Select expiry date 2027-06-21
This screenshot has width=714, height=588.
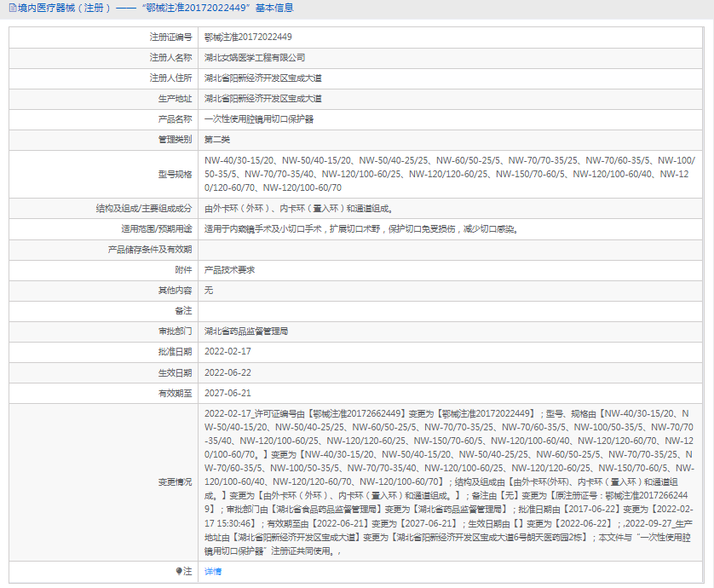[x=227, y=394]
